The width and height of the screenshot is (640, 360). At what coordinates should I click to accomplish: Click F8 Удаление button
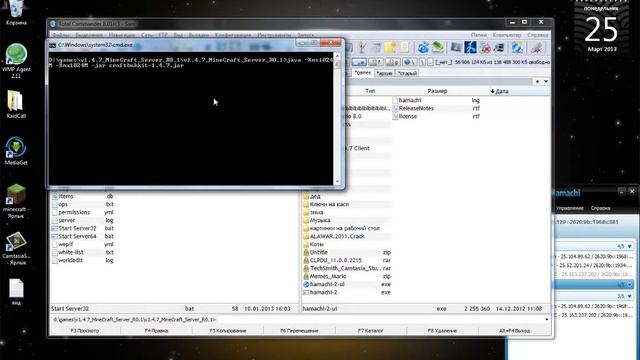tap(442, 331)
